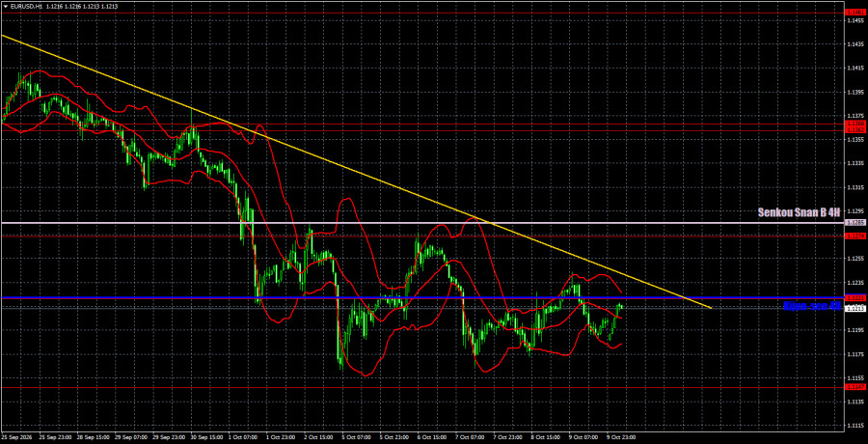This screenshot has width=868, height=444.
Task: Click the 1.1221 Kijun-sen price tag
Action: pos(852,298)
